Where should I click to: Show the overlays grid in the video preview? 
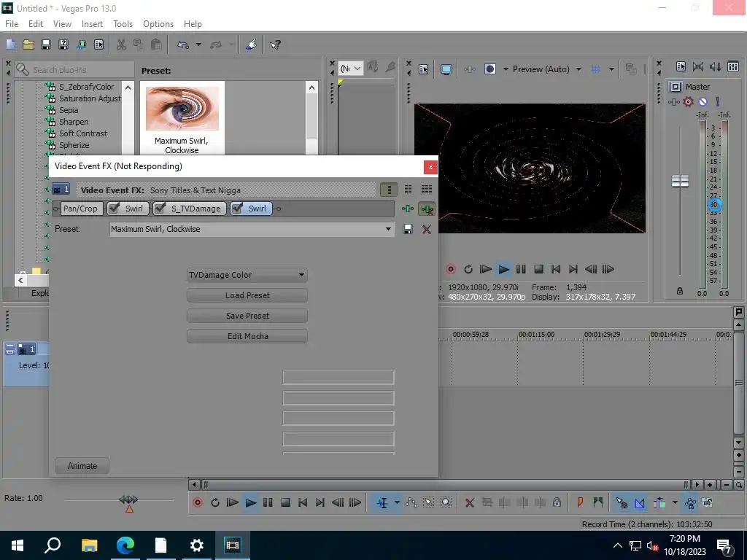595,69
